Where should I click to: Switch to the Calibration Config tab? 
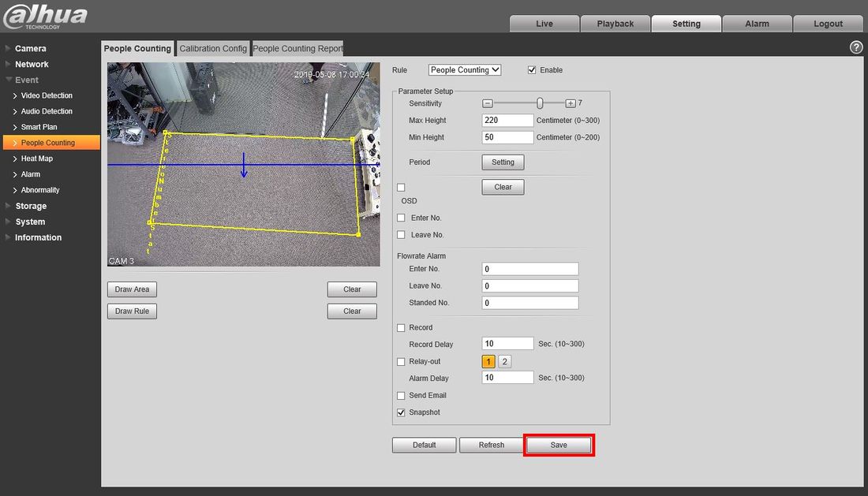pos(213,48)
